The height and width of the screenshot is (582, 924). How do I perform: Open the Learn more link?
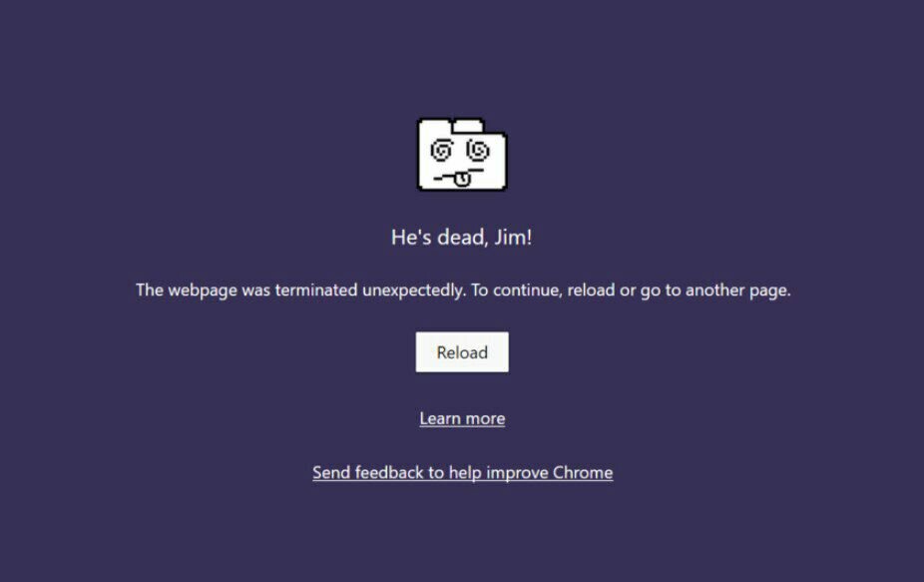coord(462,418)
